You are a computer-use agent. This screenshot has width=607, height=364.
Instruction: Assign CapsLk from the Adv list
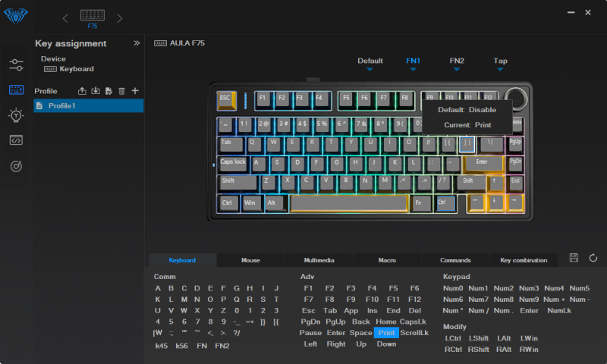pyautogui.click(x=413, y=322)
